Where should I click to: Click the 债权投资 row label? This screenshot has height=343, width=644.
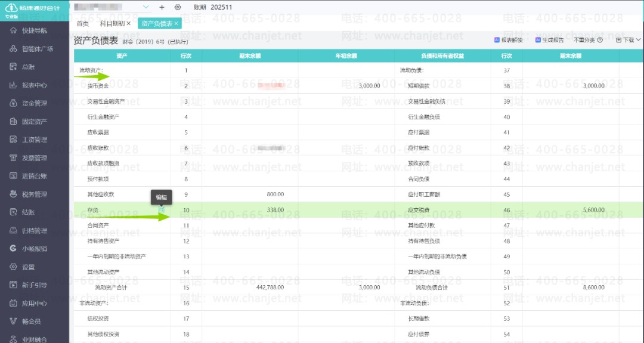pos(98,319)
